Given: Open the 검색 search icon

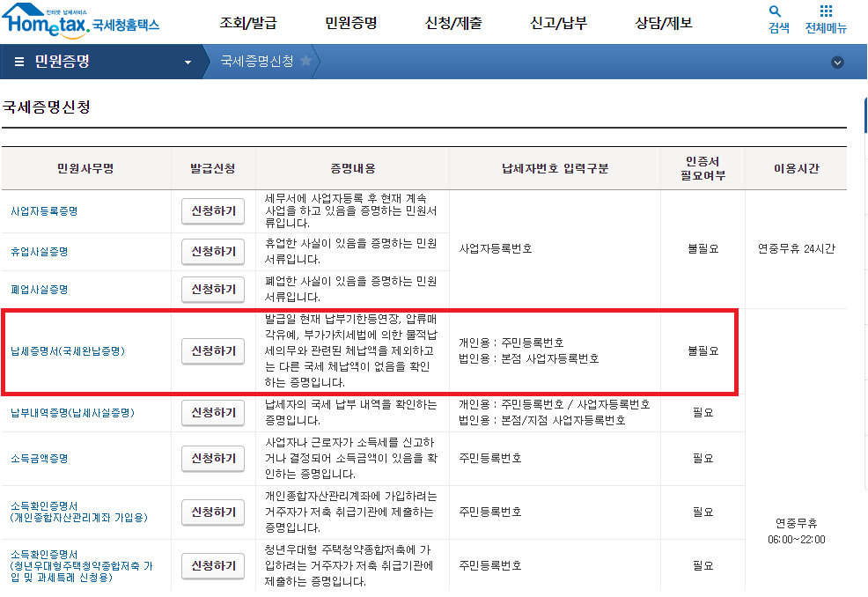Looking at the screenshot, I should pyautogui.click(x=774, y=14).
